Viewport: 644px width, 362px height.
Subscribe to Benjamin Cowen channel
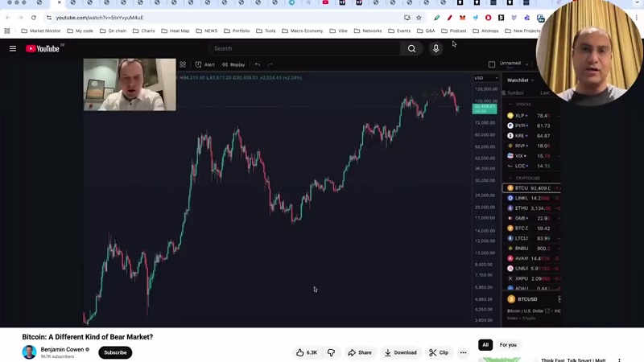(x=115, y=352)
